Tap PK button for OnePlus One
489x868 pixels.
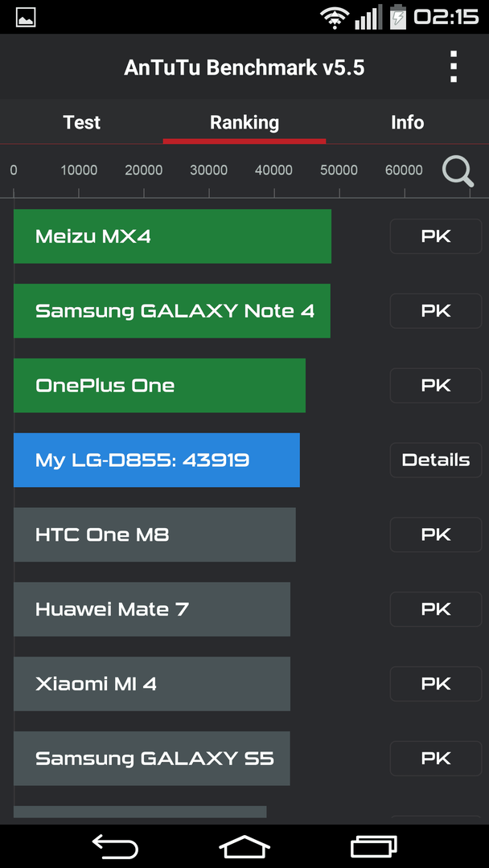tap(436, 385)
